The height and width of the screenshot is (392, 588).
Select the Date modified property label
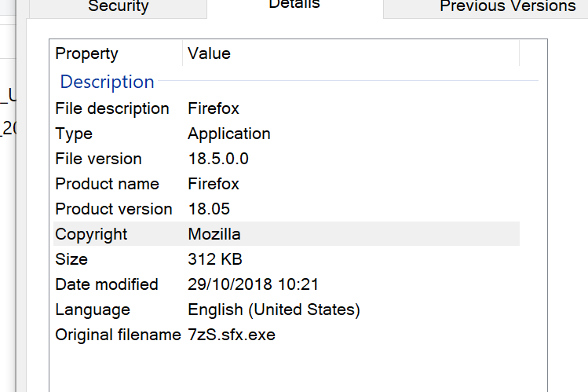coord(107,284)
